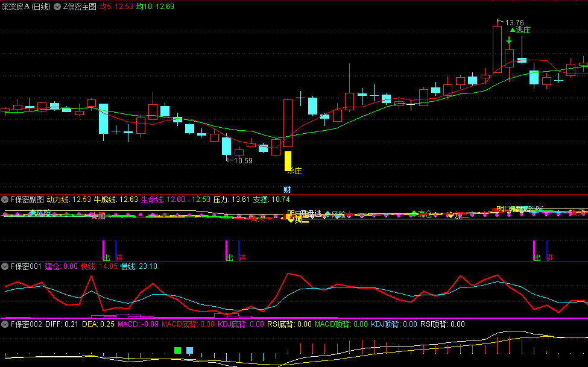Viewport: 588px width, 367px height.
Task: Click the leftmost 进 signal marker
Action: (x=119, y=257)
